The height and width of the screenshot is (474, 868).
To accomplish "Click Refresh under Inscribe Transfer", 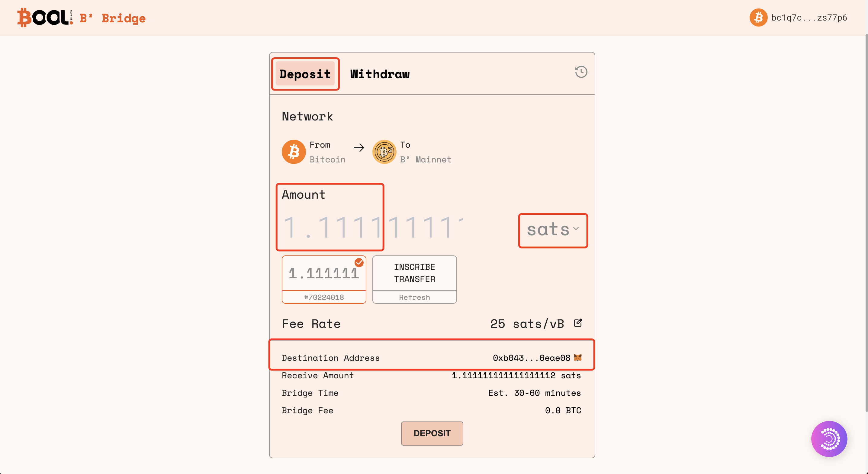I will click(x=414, y=297).
